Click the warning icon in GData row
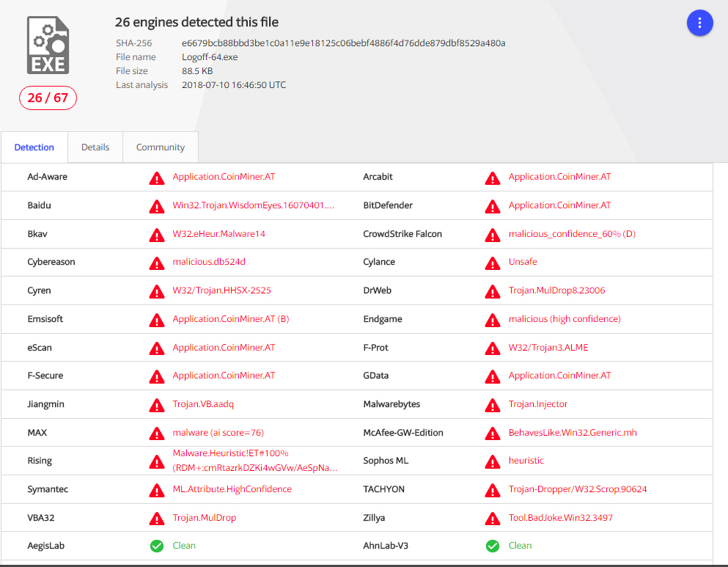728x567 pixels. (x=493, y=377)
